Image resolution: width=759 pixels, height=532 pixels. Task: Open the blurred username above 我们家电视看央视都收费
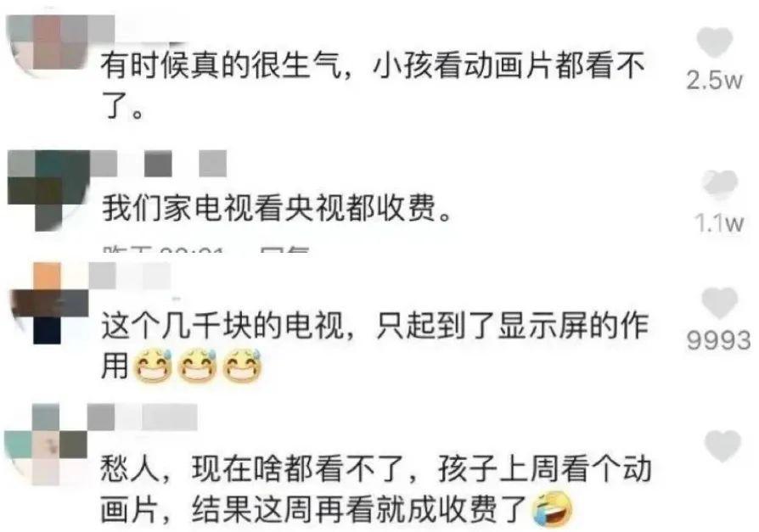[159, 164]
